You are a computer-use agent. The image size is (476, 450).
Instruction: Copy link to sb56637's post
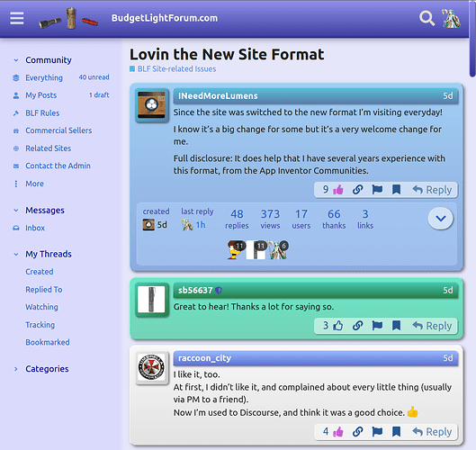[x=358, y=326]
